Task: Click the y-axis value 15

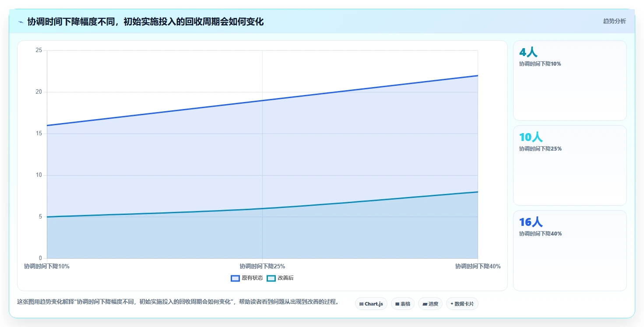Action: tap(39, 134)
